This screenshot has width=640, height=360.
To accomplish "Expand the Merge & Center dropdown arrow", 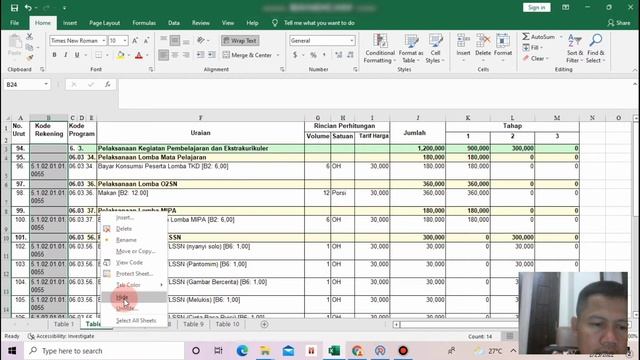I will click(x=278, y=55).
